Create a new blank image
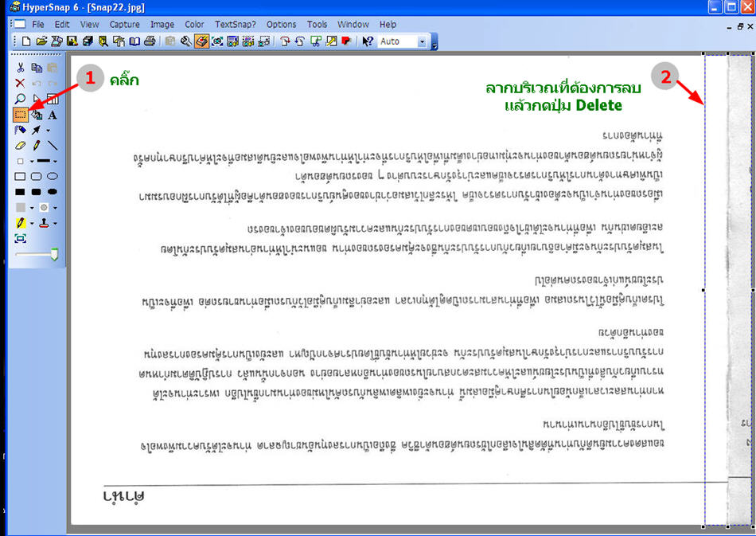Screen dimensions: 756x536 (26, 41)
